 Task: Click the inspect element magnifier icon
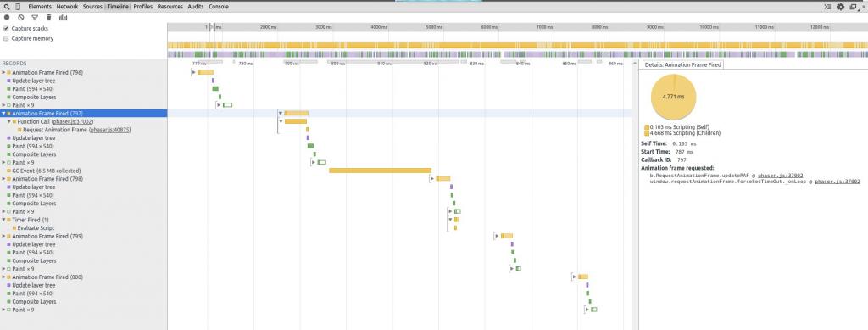pyautogui.click(x=6, y=7)
